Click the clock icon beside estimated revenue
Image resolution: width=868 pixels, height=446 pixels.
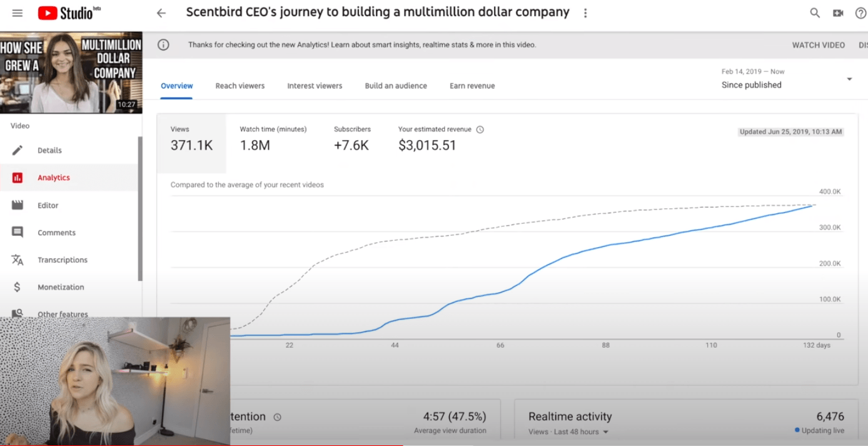coord(480,129)
